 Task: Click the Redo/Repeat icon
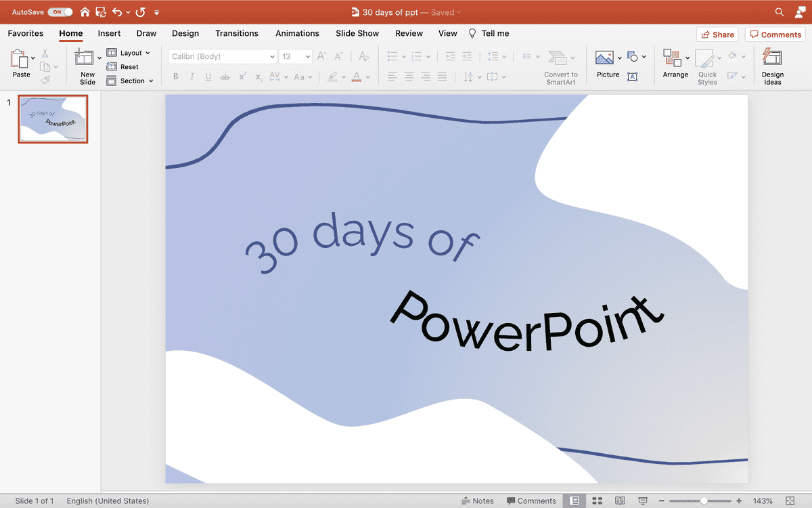(x=140, y=12)
